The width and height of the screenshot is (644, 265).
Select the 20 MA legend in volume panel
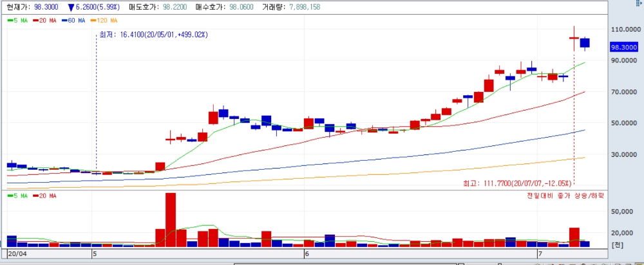(45, 196)
